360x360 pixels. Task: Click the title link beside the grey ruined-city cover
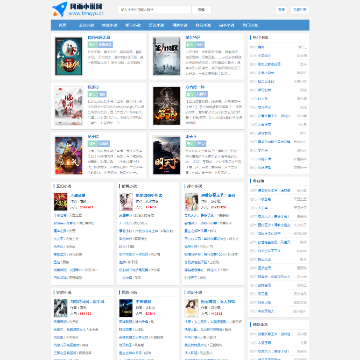coord(193,37)
